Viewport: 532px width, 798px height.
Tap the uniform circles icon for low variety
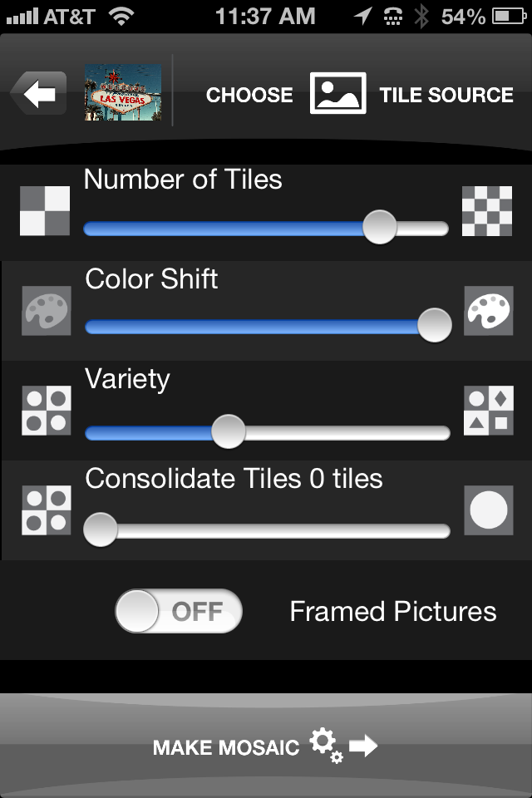(x=47, y=411)
